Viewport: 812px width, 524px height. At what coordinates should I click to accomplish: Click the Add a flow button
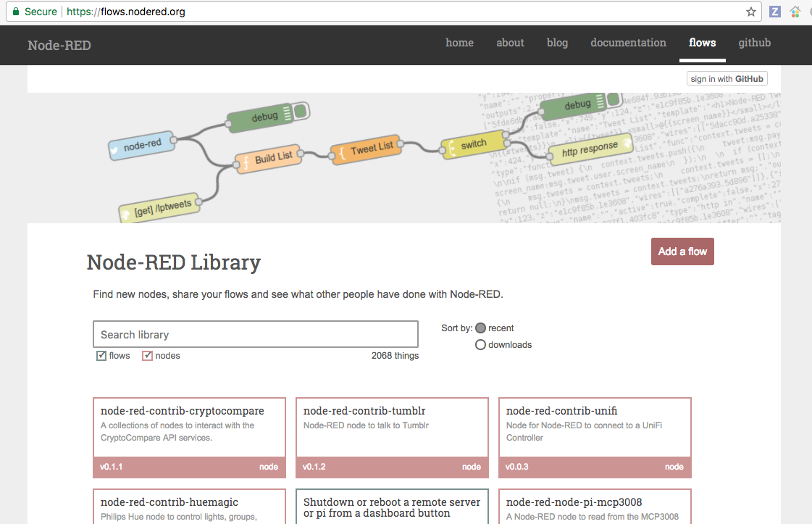coord(682,251)
